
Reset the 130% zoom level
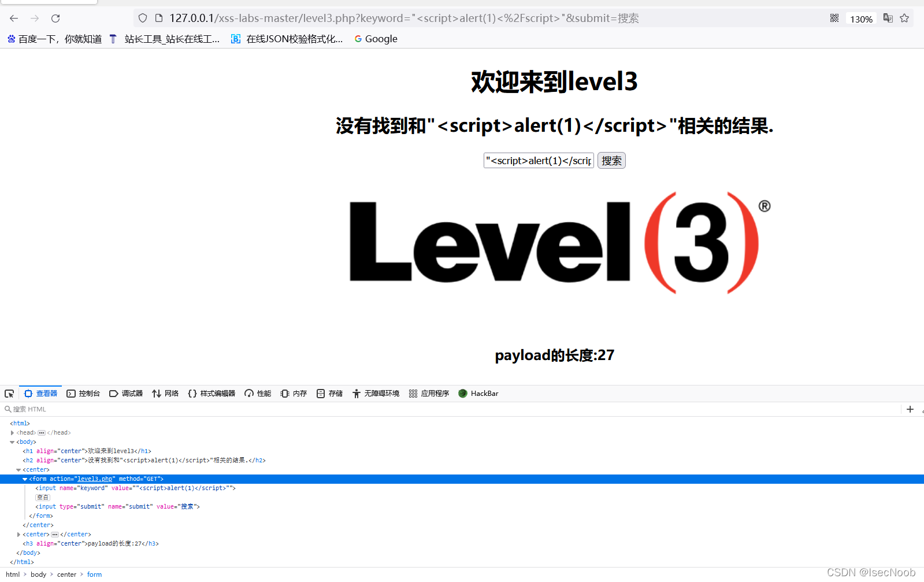(861, 19)
